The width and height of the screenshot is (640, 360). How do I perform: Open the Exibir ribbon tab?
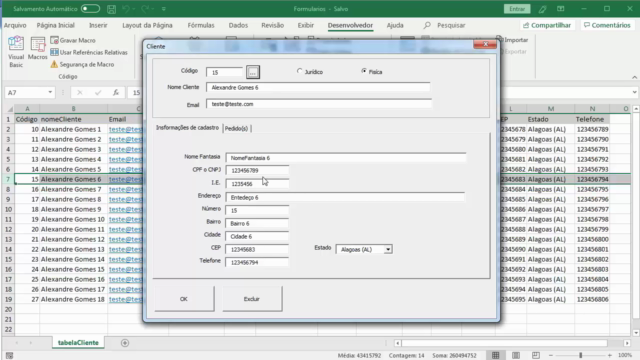(305, 25)
